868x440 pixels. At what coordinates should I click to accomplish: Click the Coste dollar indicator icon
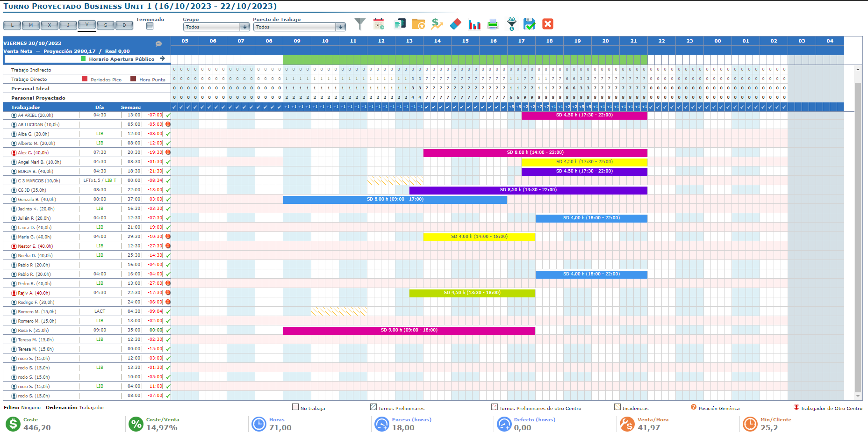point(13,424)
